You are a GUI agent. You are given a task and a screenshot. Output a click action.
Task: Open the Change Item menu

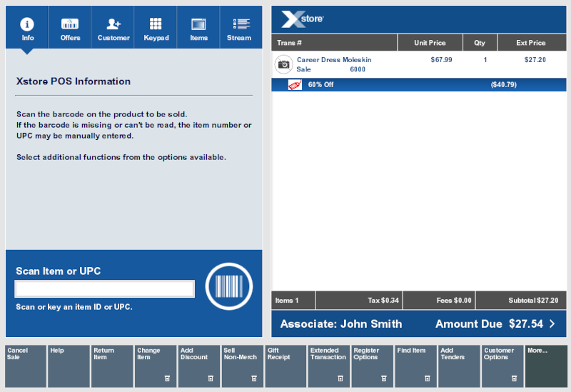tap(156, 366)
